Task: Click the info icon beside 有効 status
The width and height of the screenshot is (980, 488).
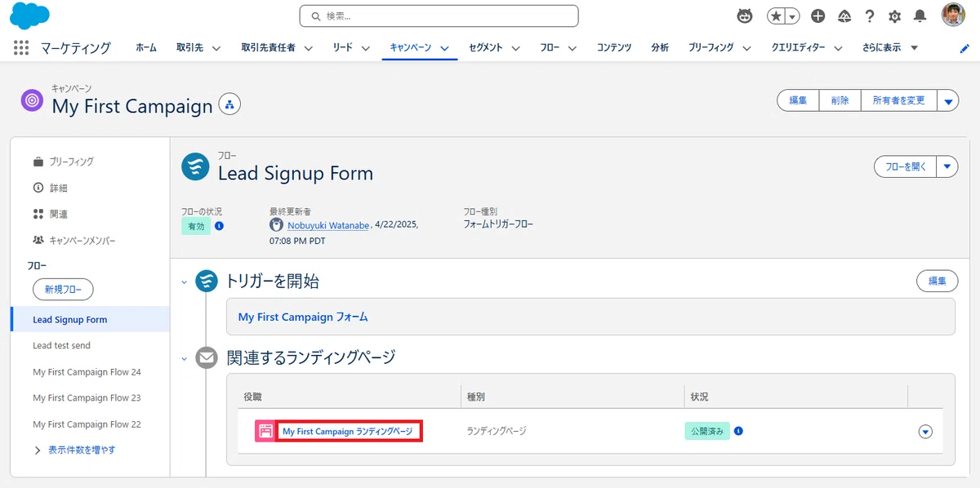Action: click(x=219, y=226)
